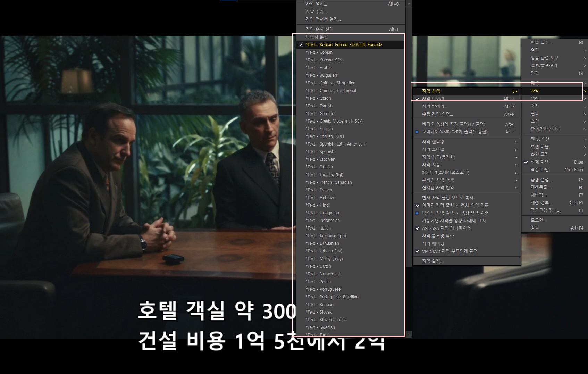Expand '3D 자막(스테레오스코픽)' submenu

[467, 172]
